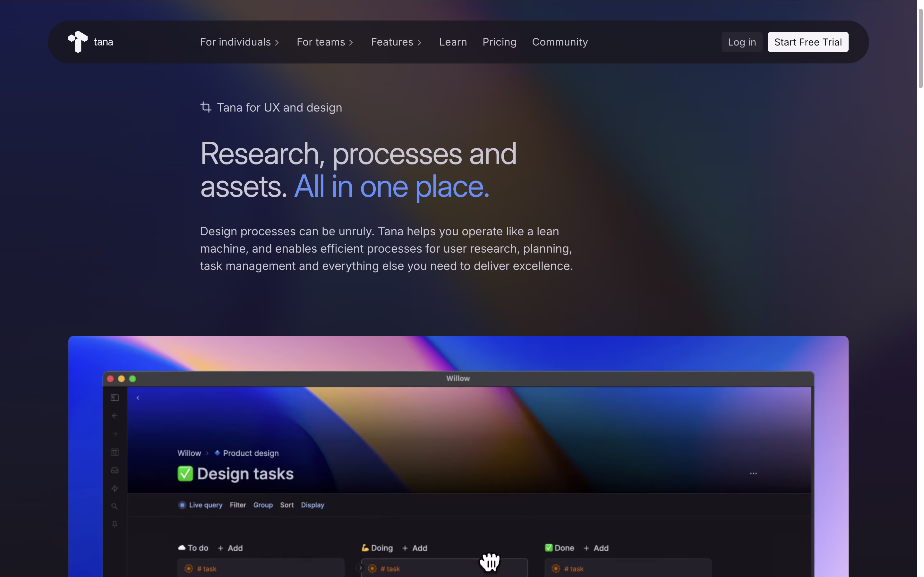924x577 pixels.
Task: Open the calendar icon in the sidebar
Action: (x=115, y=452)
